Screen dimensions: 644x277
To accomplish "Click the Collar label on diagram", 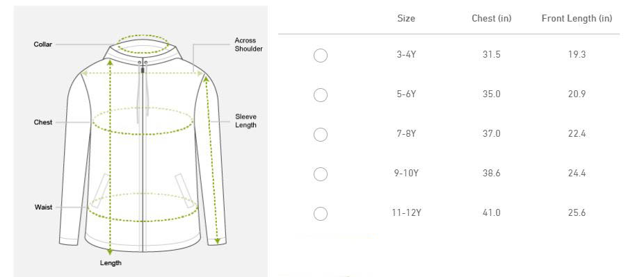I will coord(43,44).
